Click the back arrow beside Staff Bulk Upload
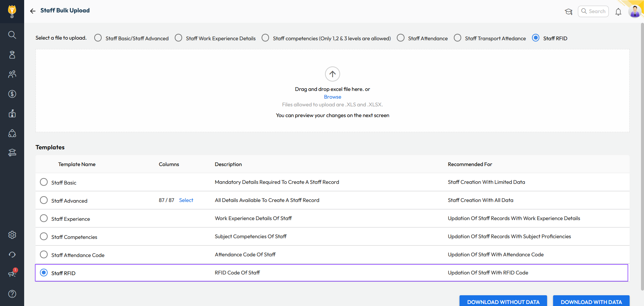This screenshot has height=306, width=644. coord(33,11)
